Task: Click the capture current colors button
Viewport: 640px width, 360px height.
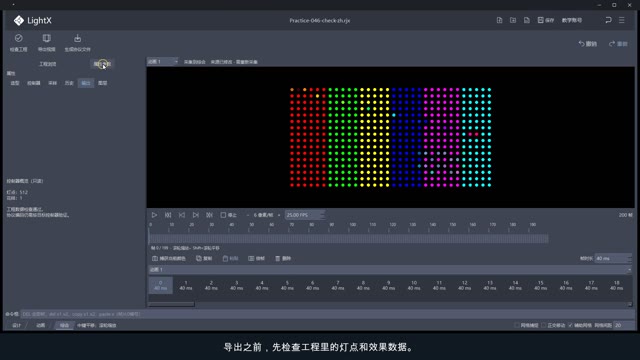Action: pos(169,258)
